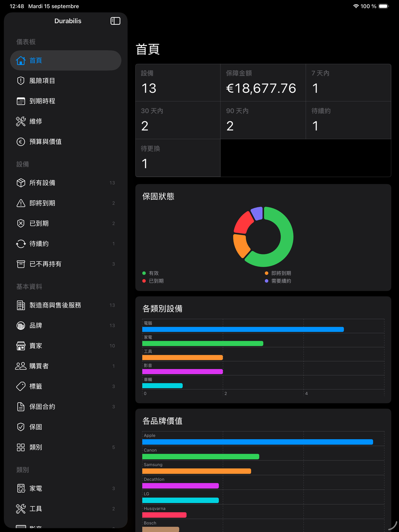Viewport: 399px width, 532px height.
Task: Click the green 有效 legend dot
Action: point(144,273)
